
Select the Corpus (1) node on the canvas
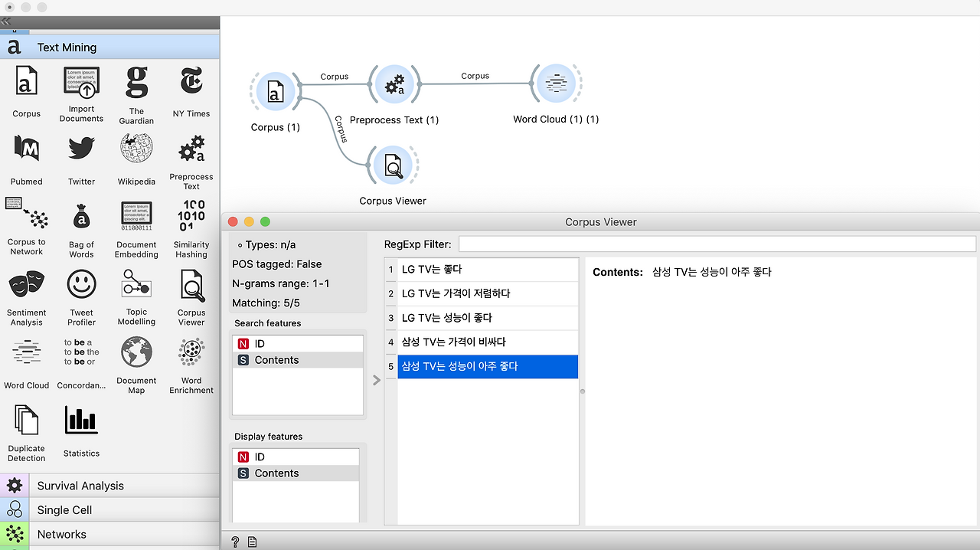(275, 93)
